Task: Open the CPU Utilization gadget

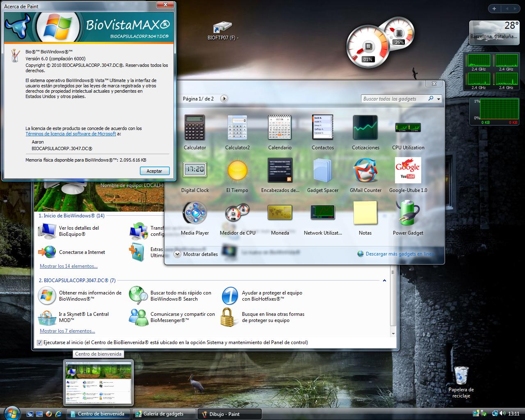Action: coord(408,127)
